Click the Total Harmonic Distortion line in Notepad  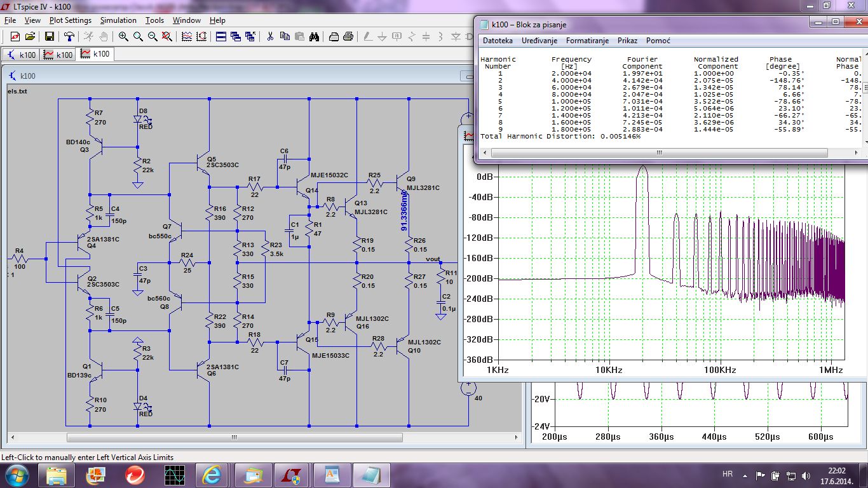[560, 137]
